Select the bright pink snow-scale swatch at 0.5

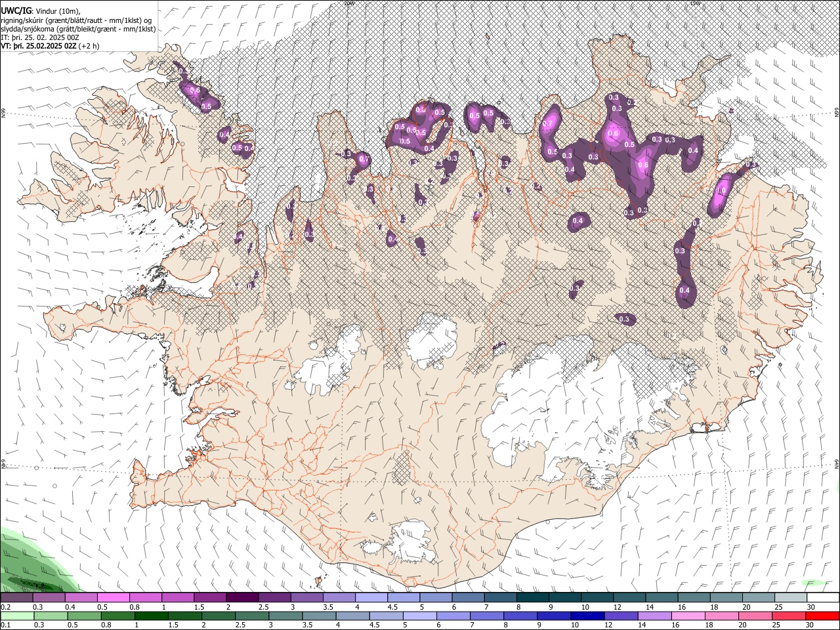(113, 598)
